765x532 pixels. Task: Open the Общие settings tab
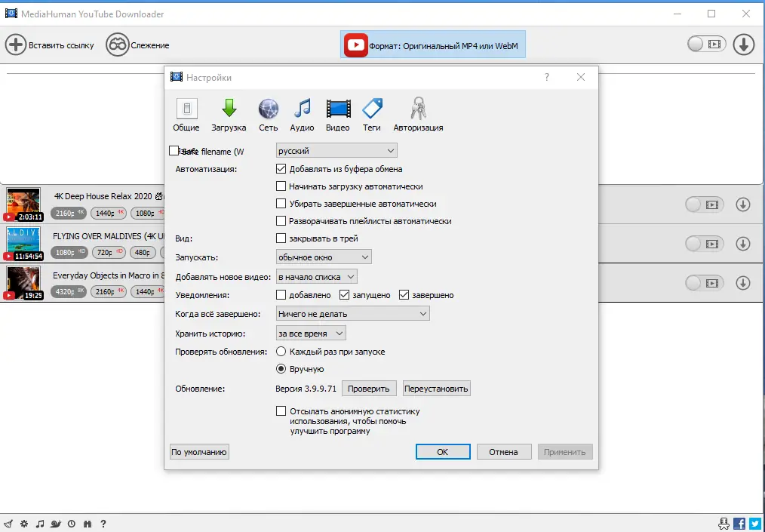click(x=186, y=115)
